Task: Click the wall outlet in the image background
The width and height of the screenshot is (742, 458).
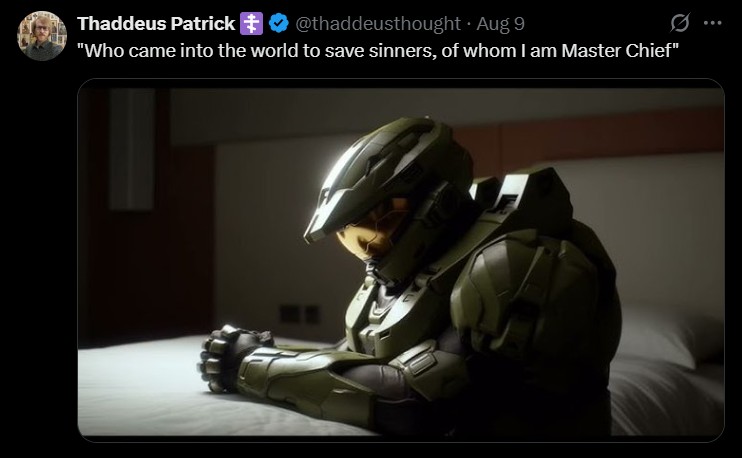Action: tap(300, 314)
